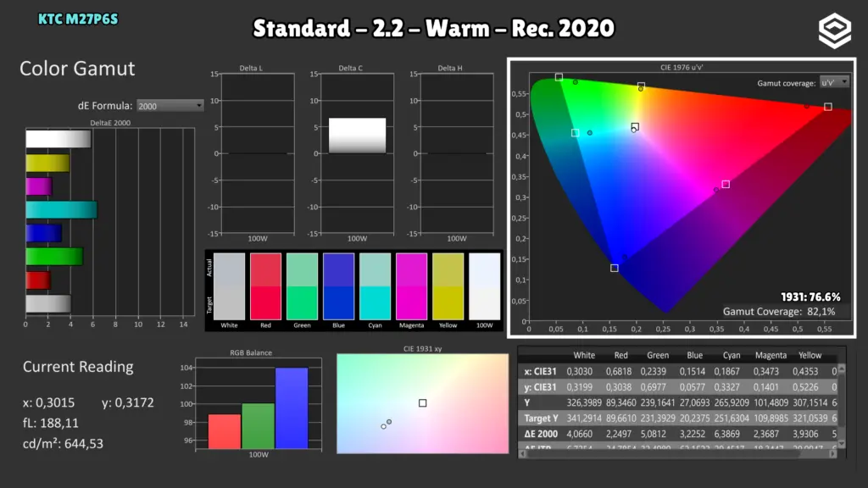868x488 pixels.
Task: Click the data table horizontal scrollbar track
Action: (x=677, y=454)
